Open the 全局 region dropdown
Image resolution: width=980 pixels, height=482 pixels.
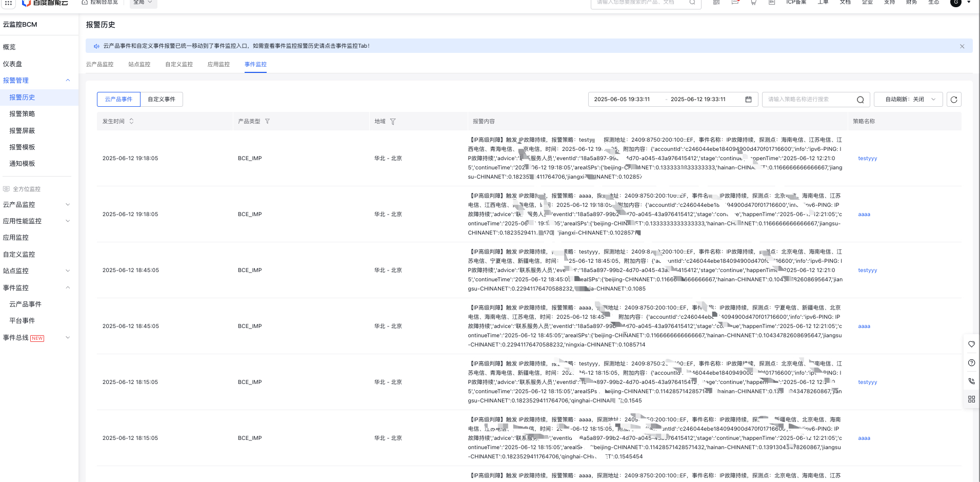pyautogui.click(x=142, y=3)
